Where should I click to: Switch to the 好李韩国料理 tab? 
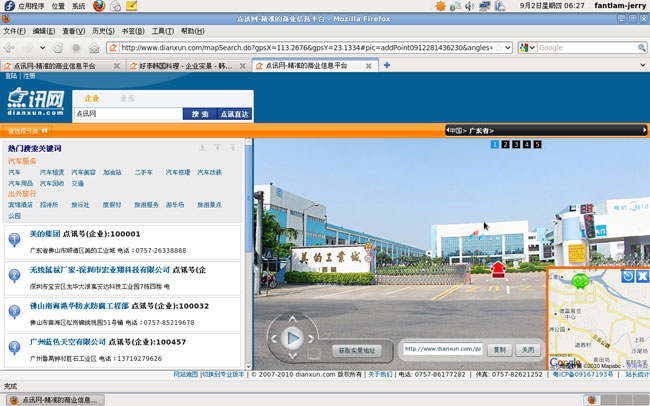188,66
